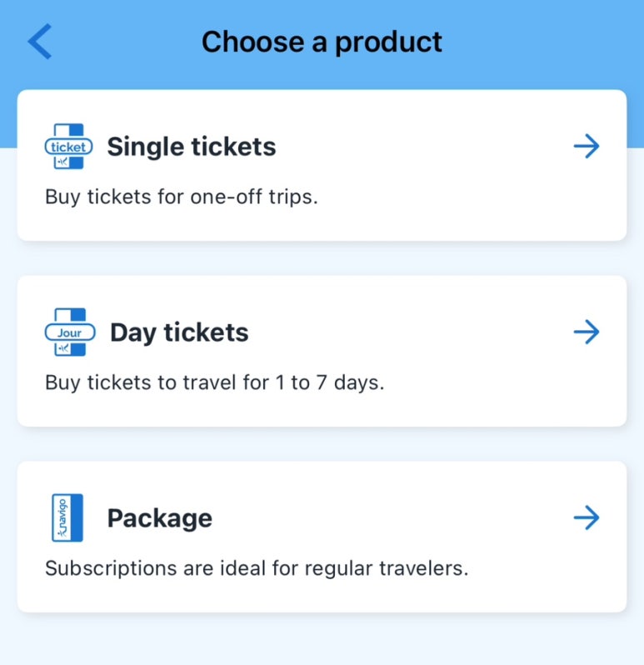Open Package via its arrow
The width and height of the screenshot is (644, 665).
pos(587,517)
